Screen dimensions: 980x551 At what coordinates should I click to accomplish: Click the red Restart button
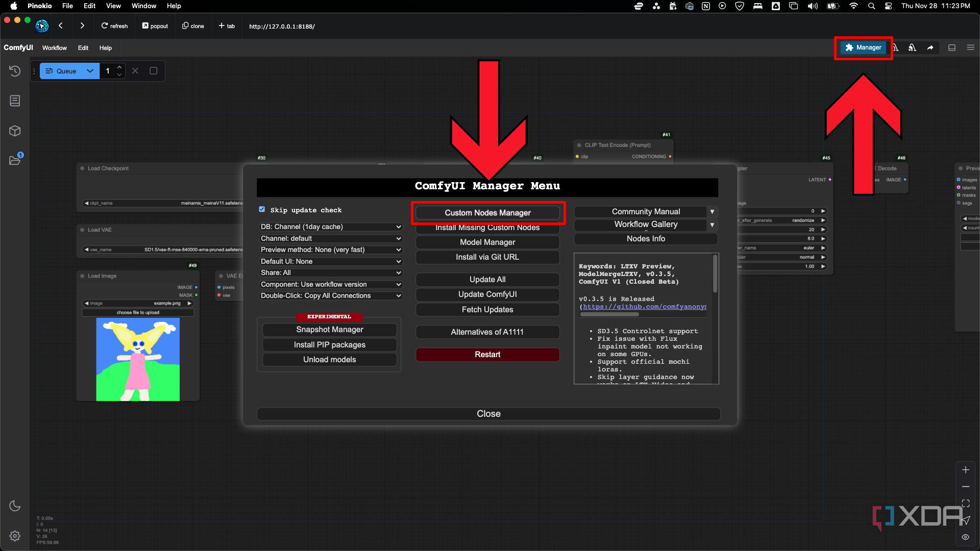click(x=487, y=355)
